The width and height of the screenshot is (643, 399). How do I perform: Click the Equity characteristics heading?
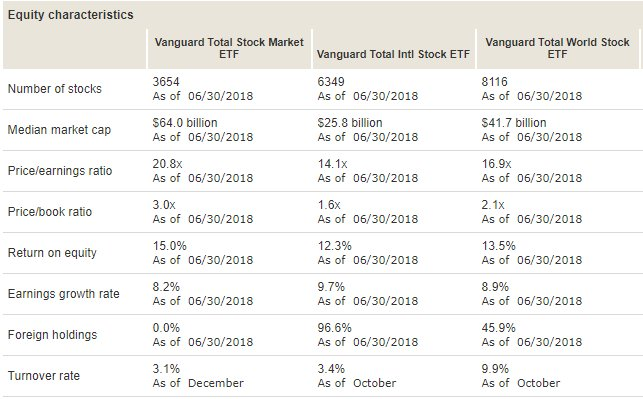point(71,15)
